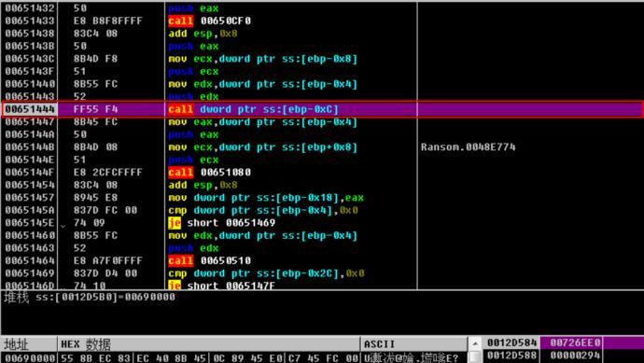Select the row at address 00651433
The height and width of the screenshot is (363, 644).
point(30,21)
